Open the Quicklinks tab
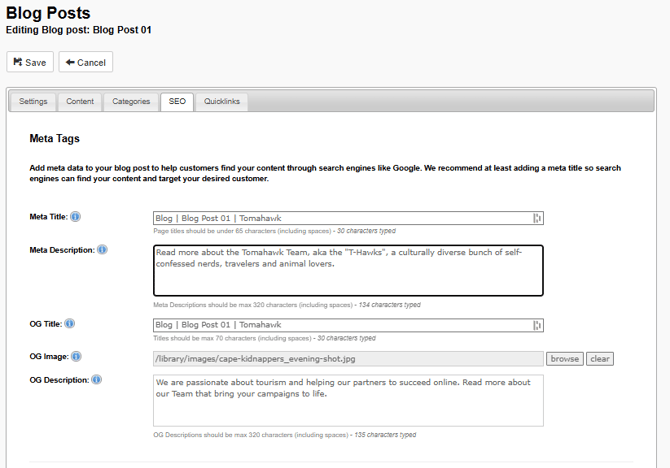The image size is (670, 468). [x=222, y=101]
